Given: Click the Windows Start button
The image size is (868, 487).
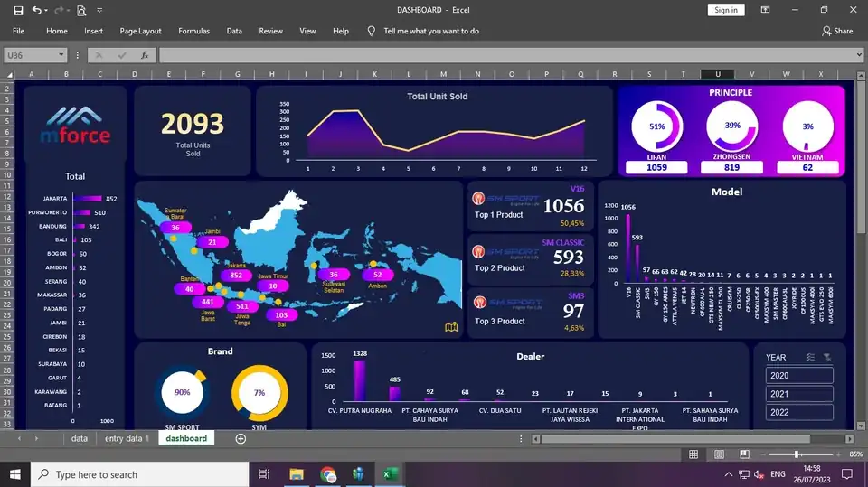Looking at the screenshot, I should point(15,474).
